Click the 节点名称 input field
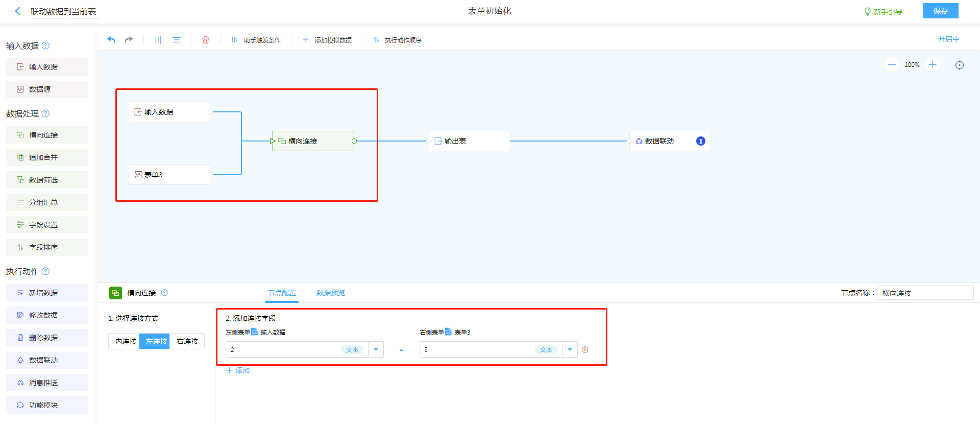980x424 pixels. (x=924, y=293)
